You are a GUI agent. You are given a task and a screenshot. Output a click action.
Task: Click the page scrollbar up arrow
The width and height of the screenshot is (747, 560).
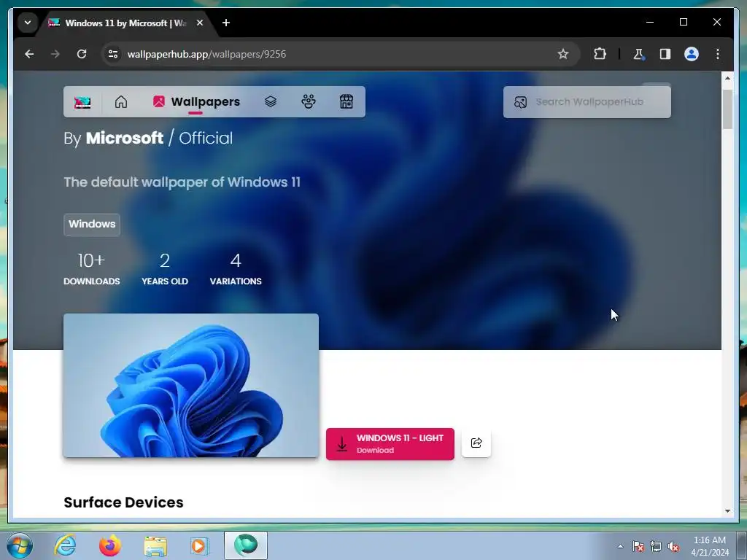(727, 77)
